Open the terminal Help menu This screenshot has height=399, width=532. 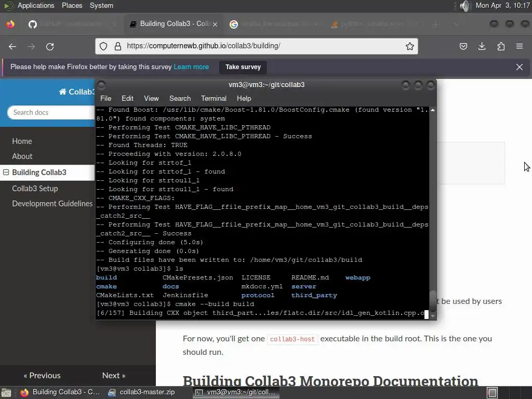[x=244, y=98]
